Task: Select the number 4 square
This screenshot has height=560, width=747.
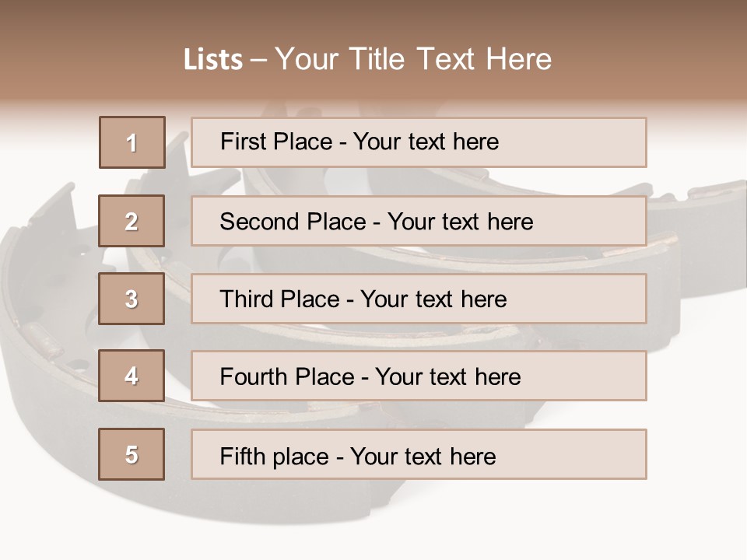Action: (132, 376)
